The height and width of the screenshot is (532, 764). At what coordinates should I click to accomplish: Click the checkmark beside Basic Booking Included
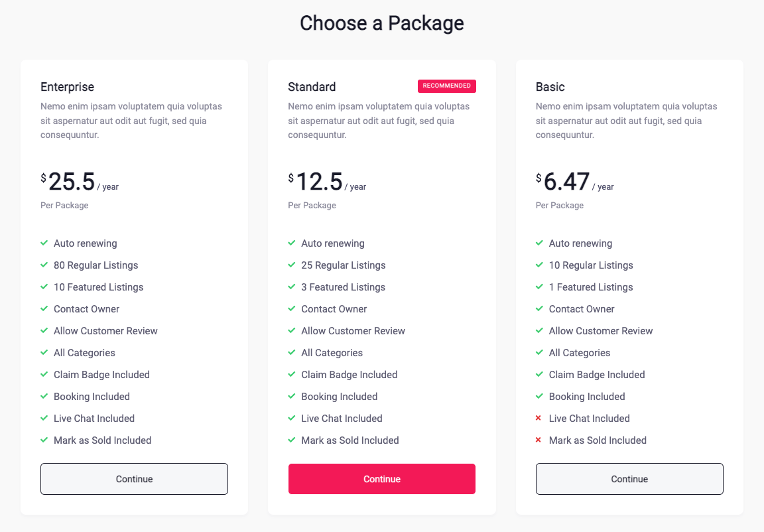point(540,396)
